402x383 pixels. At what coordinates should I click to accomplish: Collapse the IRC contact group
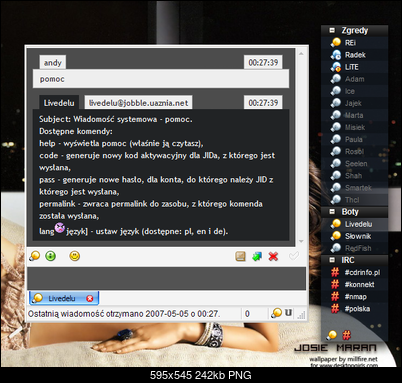click(332, 260)
